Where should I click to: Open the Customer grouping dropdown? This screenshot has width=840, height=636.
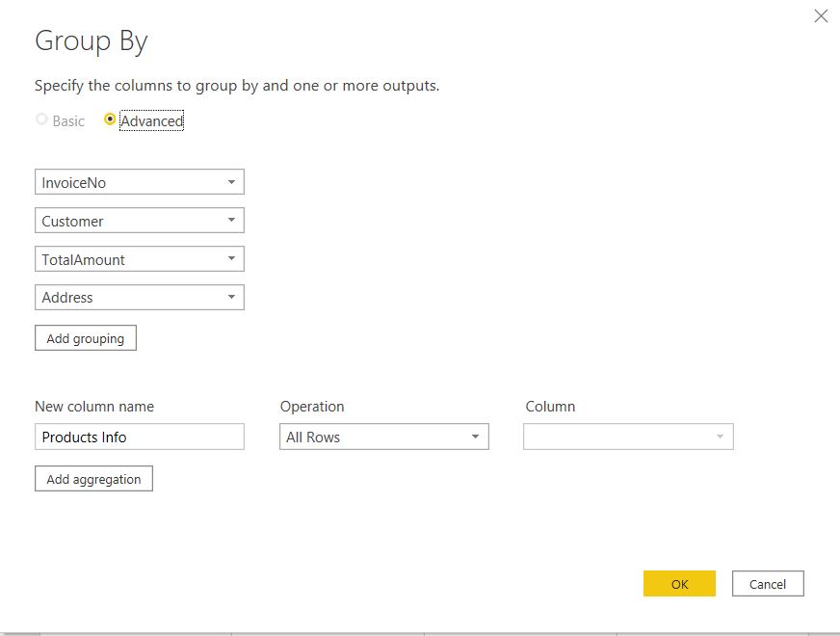pos(139,221)
